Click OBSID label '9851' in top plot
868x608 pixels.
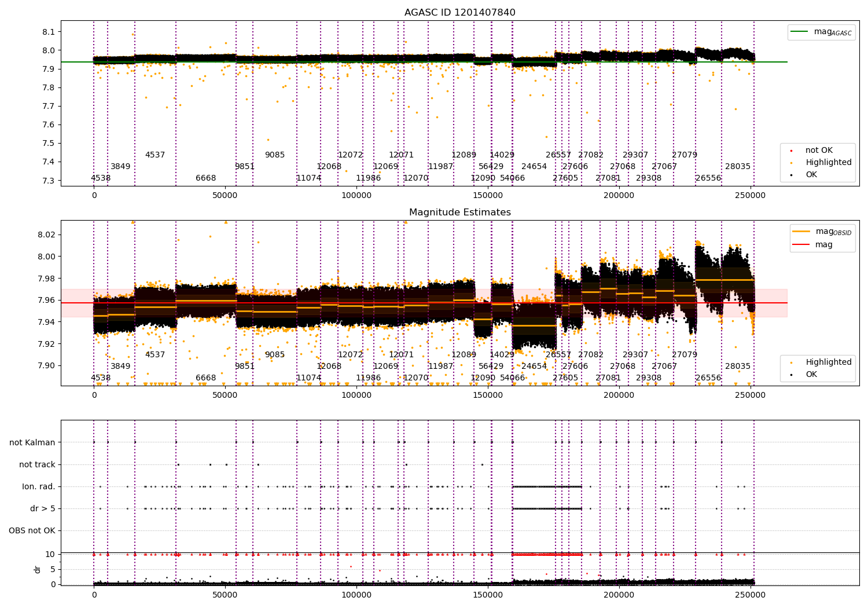tap(245, 167)
